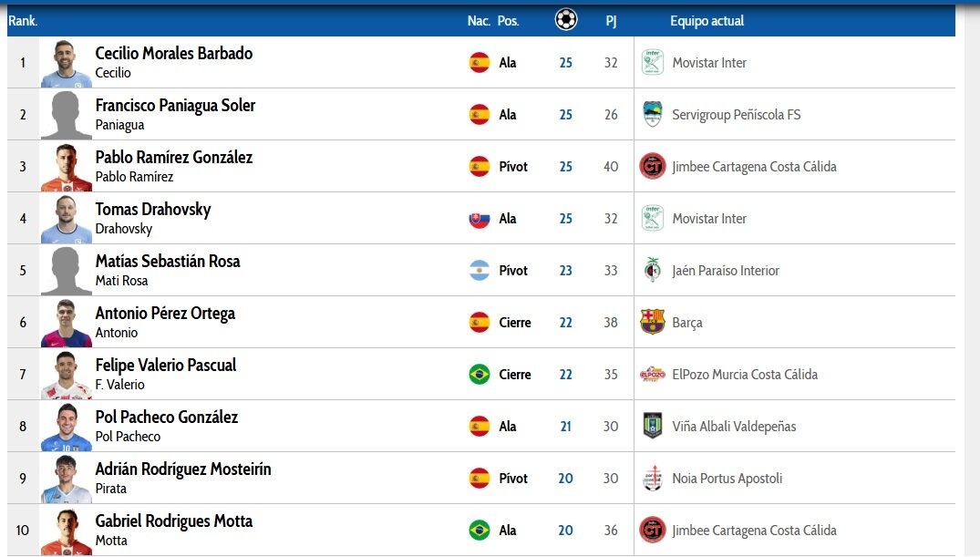Click the Slovakia flag beside Drahovsky
Screen dimensions: 980x557
[480, 219]
